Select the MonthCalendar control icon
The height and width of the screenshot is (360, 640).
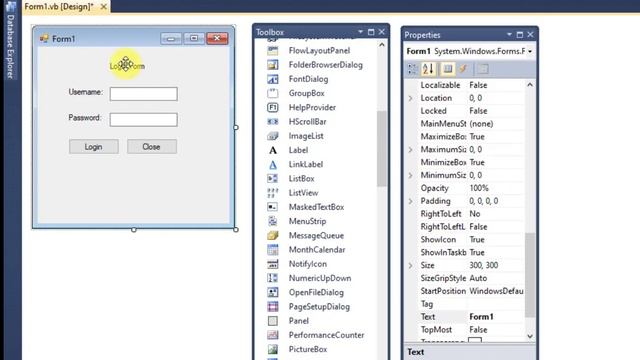[x=273, y=250]
